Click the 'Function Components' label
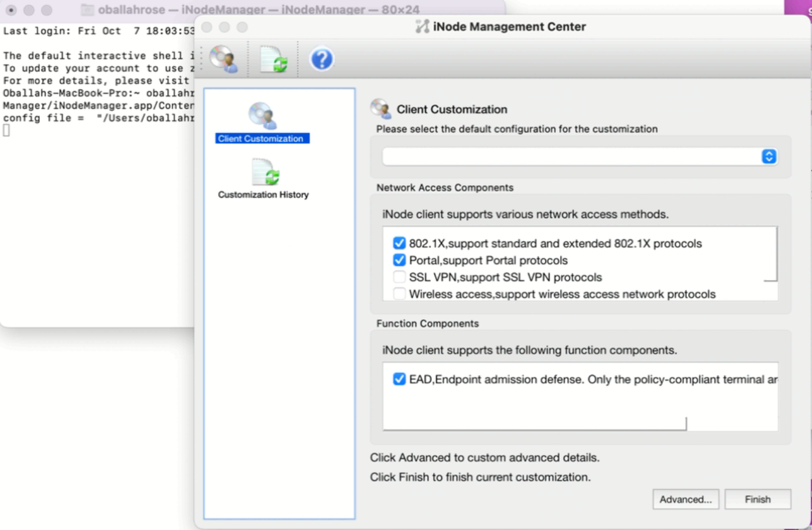The height and width of the screenshot is (530, 812). pyautogui.click(x=427, y=324)
